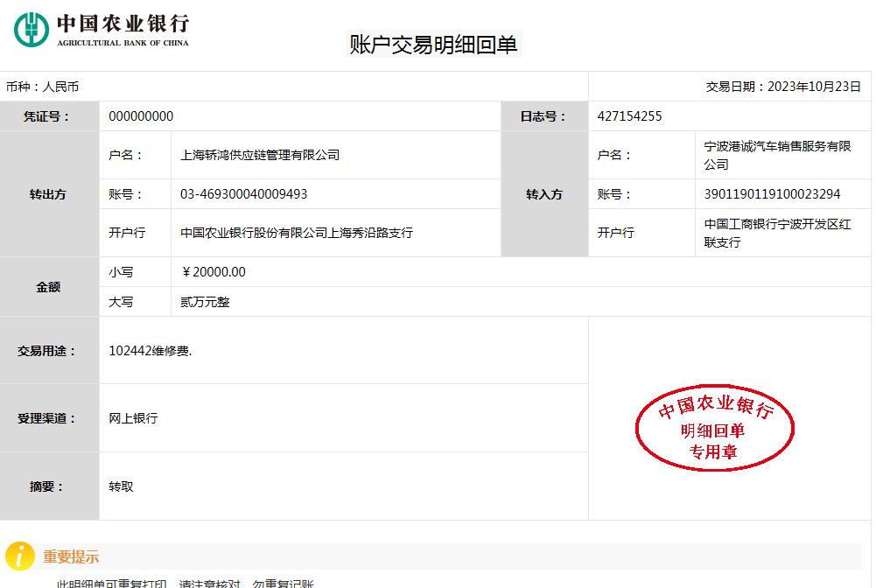Click payer bank 上海秀沿路支行 cell
Screen dimensions: 876x588
coord(297,233)
